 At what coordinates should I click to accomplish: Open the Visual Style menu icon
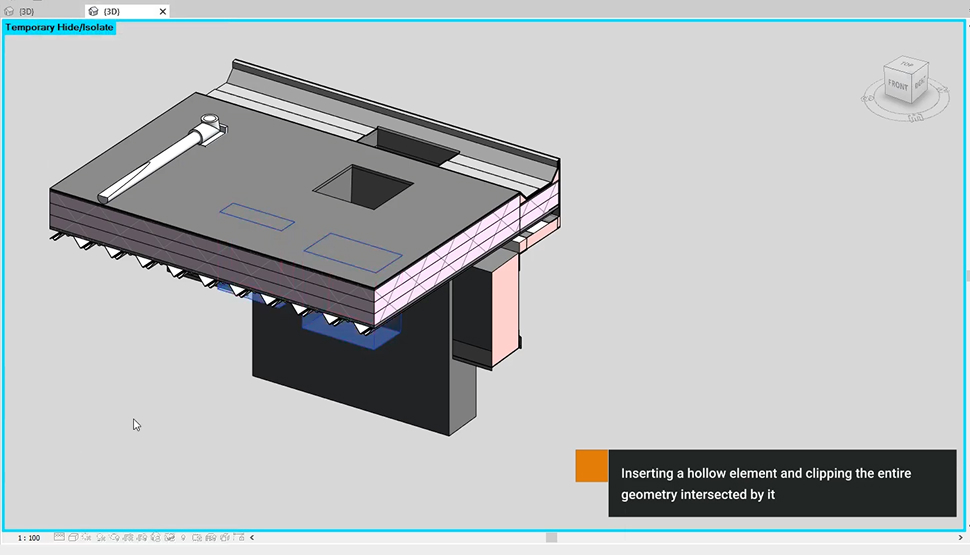(73, 538)
